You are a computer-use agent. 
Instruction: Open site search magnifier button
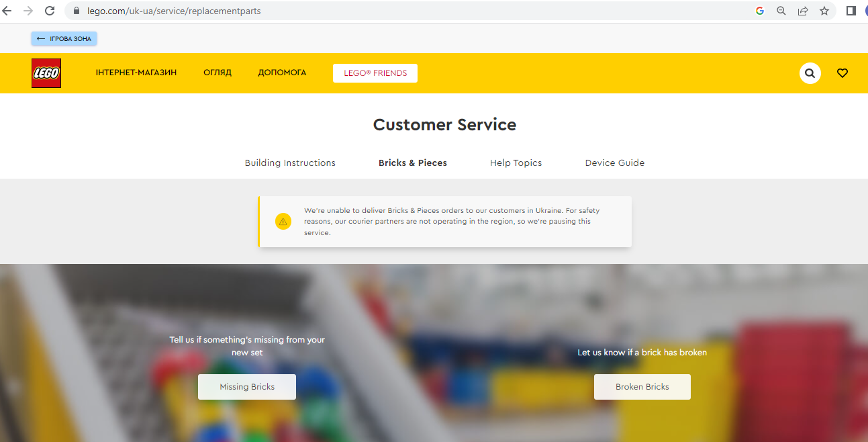coord(810,73)
